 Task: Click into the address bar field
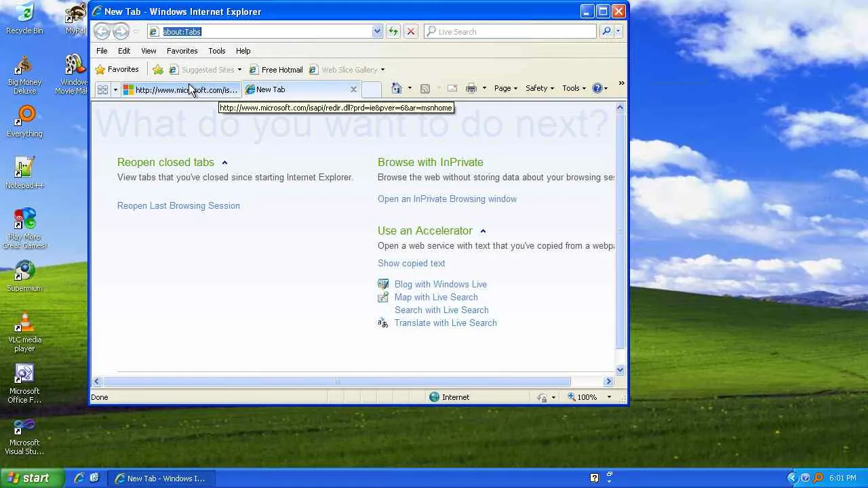266,31
